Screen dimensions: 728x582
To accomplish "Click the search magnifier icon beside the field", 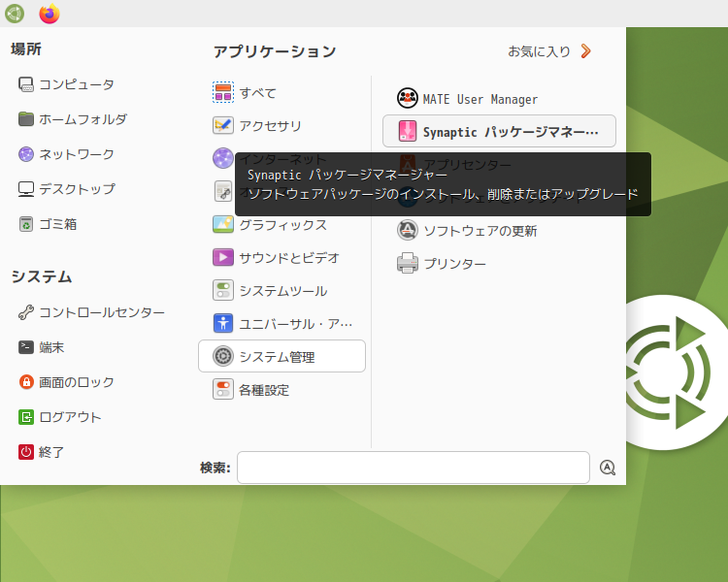I will pos(608,468).
